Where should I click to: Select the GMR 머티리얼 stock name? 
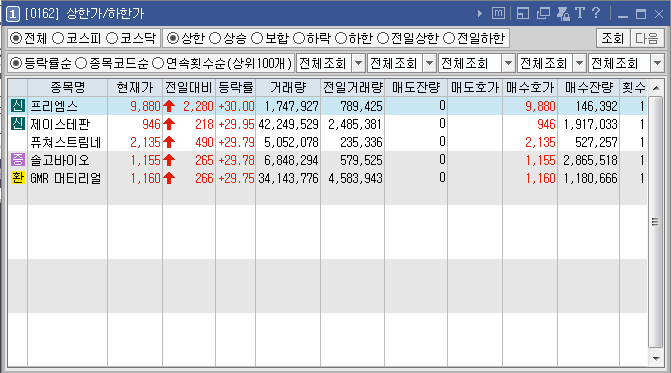point(65,178)
